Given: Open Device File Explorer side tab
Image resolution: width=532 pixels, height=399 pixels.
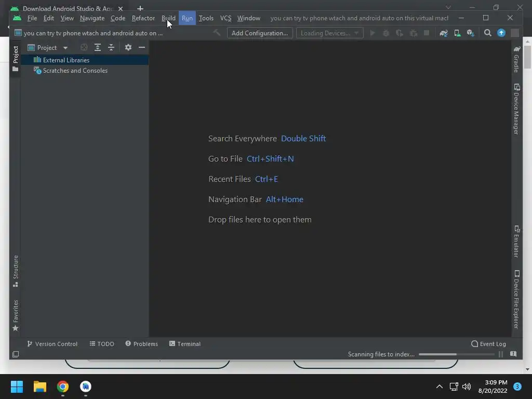Looking at the screenshot, I should coord(516,300).
